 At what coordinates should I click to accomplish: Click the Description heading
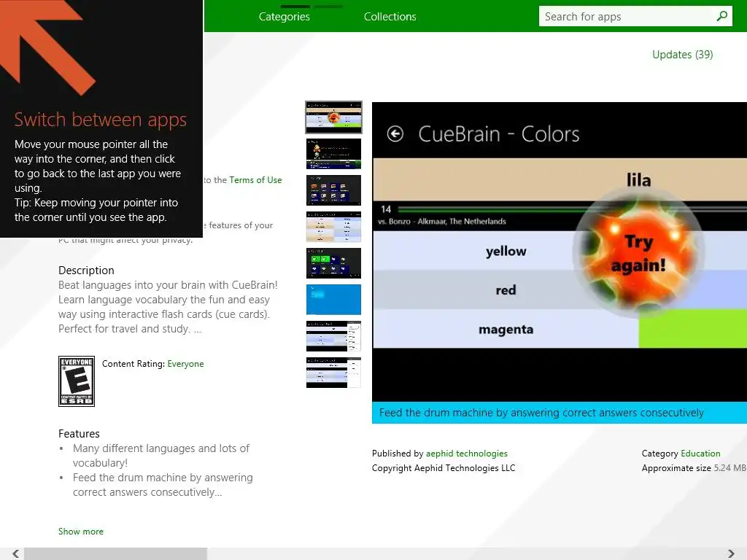click(x=86, y=271)
